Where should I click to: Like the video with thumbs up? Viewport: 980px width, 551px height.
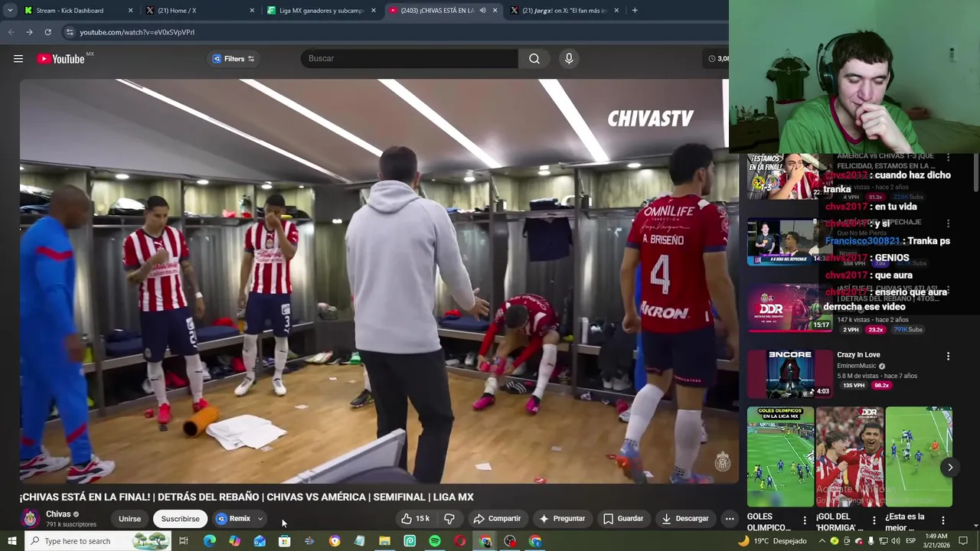tap(415, 519)
